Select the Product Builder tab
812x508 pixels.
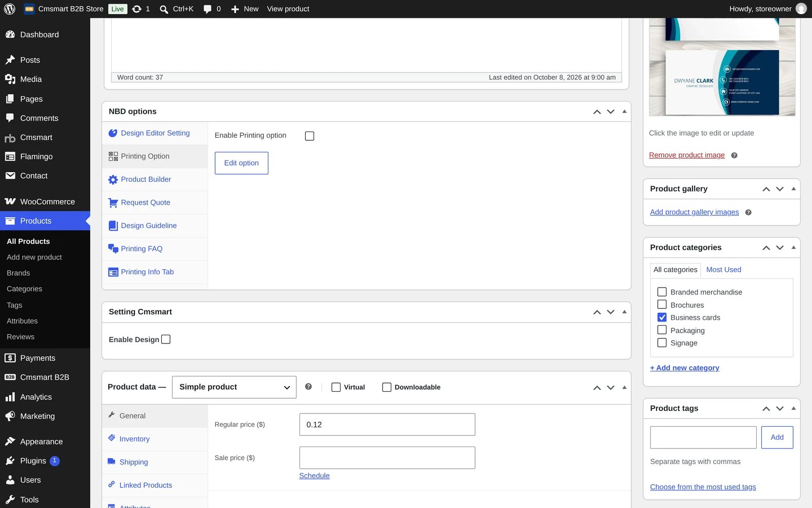(155, 179)
